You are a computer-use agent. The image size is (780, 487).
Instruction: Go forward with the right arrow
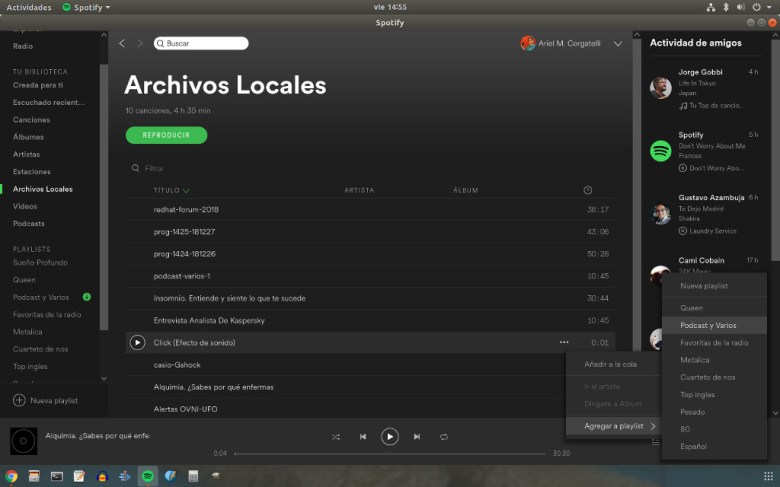click(140, 43)
